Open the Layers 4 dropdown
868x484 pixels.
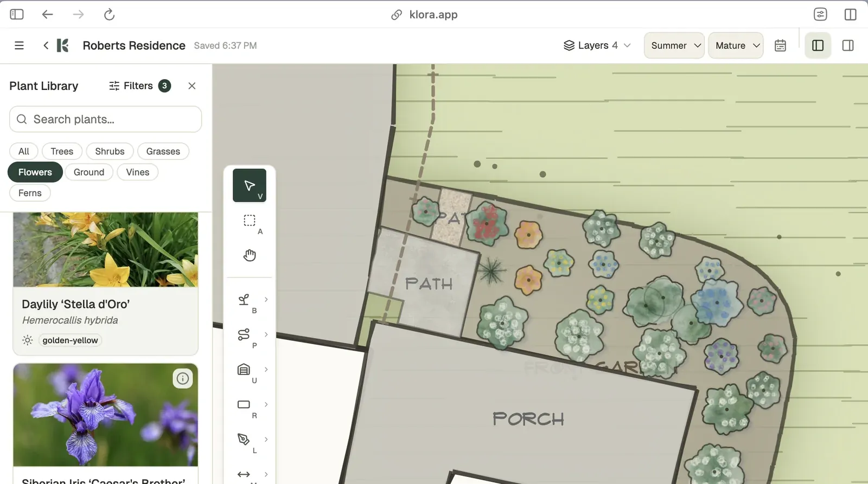(597, 46)
